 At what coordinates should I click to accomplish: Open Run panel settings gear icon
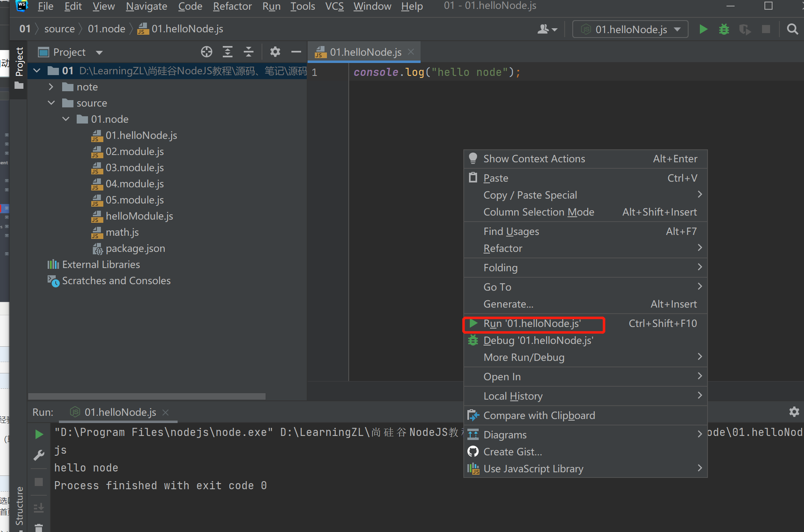(x=794, y=412)
